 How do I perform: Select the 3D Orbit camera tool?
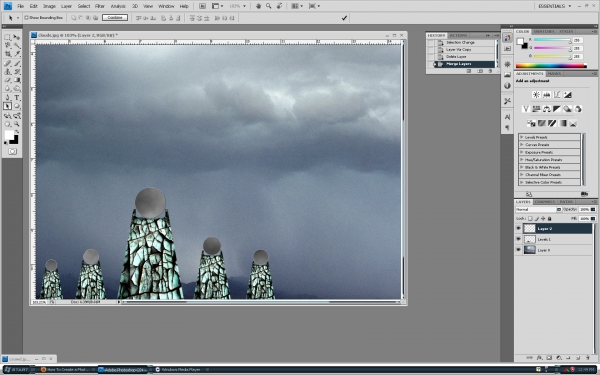tap(17, 116)
